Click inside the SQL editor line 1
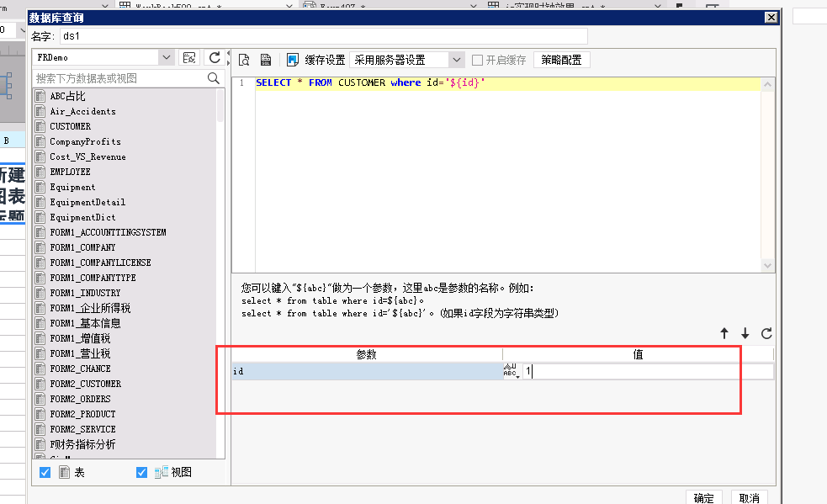The width and height of the screenshot is (827, 504). coord(507,82)
